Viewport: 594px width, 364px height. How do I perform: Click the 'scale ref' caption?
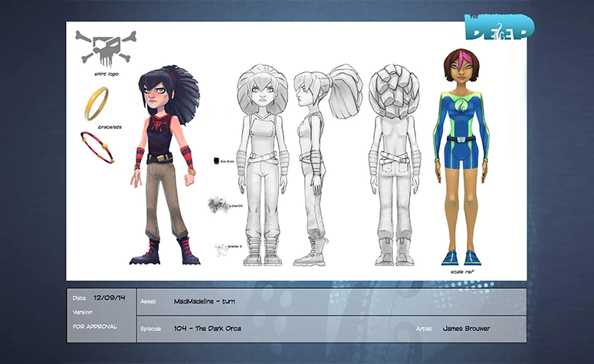(x=461, y=272)
